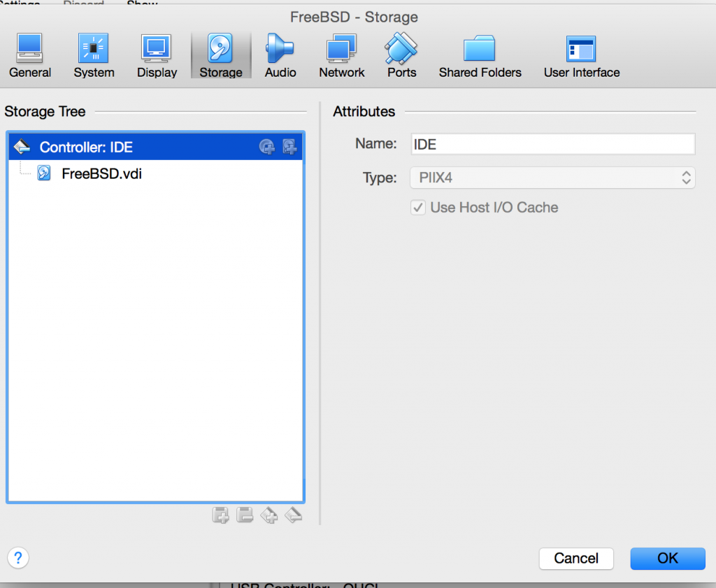The height and width of the screenshot is (588, 716).
Task: Toggle Use Host I/O Cache checkbox
Action: (418, 208)
